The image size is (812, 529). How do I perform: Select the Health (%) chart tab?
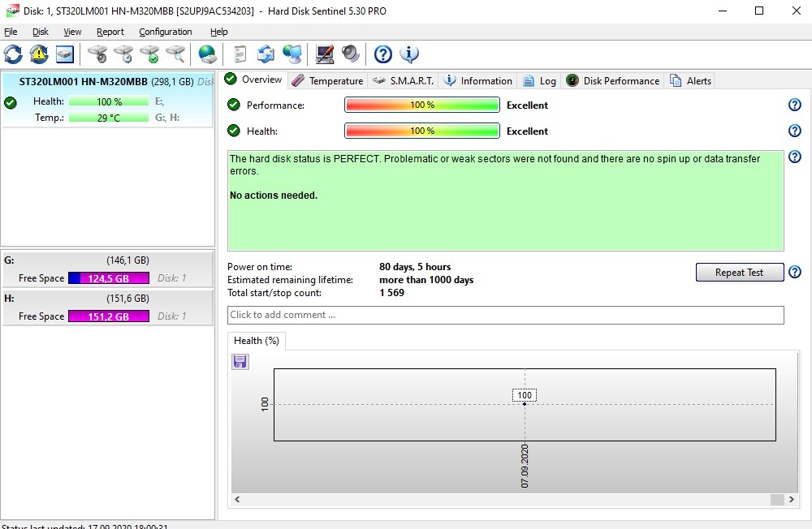click(257, 341)
